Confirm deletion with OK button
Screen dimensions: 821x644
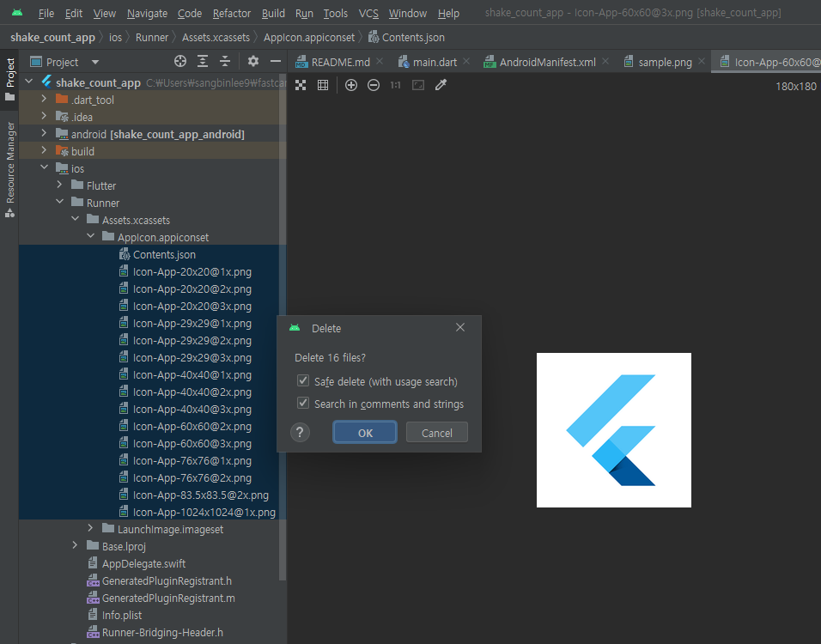point(365,433)
